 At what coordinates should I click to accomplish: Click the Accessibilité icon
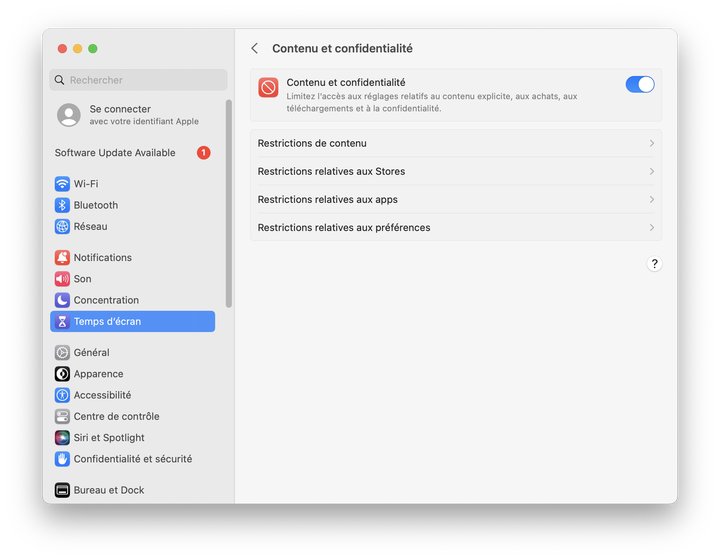point(62,395)
